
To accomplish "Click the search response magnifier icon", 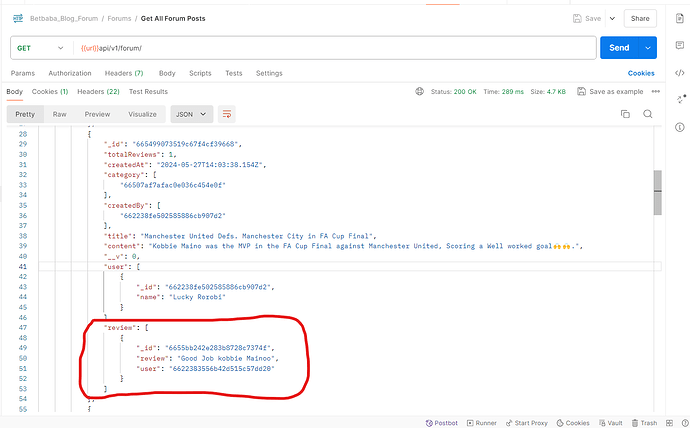I will tap(647, 114).
